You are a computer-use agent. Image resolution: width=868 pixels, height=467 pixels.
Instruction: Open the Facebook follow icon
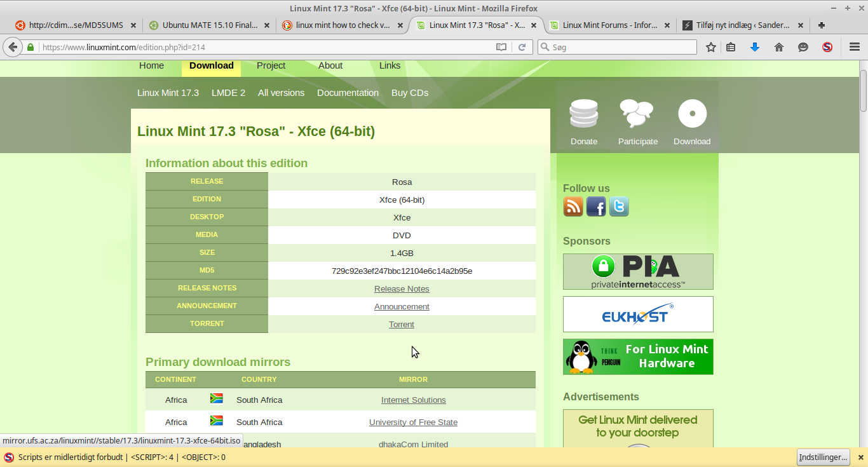pyautogui.click(x=596, y=206)
